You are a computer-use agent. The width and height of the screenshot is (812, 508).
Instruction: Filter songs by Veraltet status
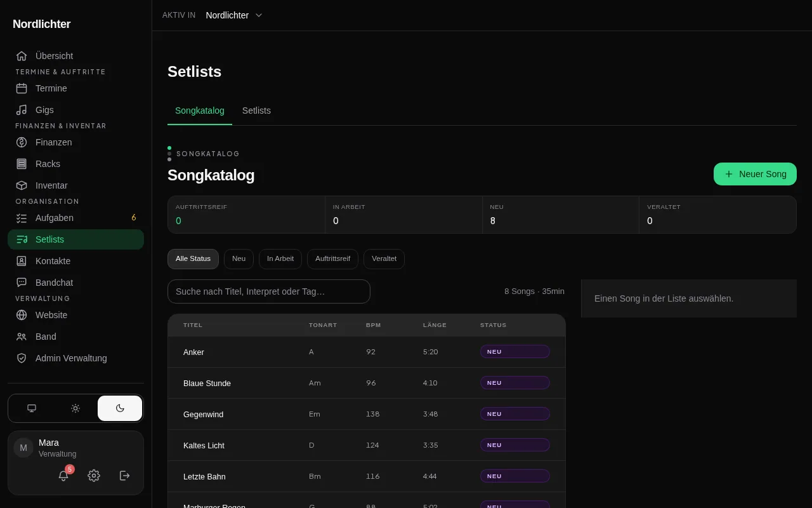click(x=384, y=259)
